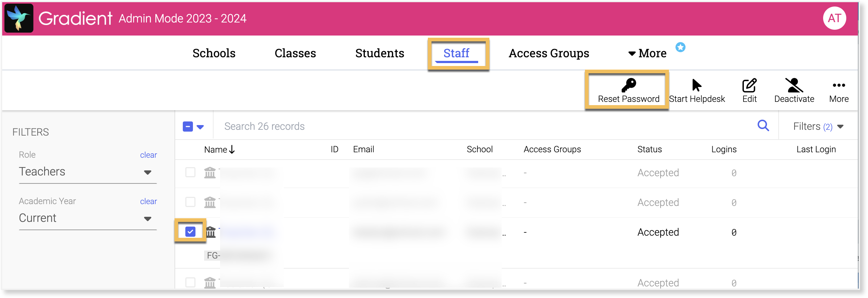Viewport: 868px width, 298px height.
Task: Start Helpdesk using the cursor icon
Action: [x=696, y=86]
